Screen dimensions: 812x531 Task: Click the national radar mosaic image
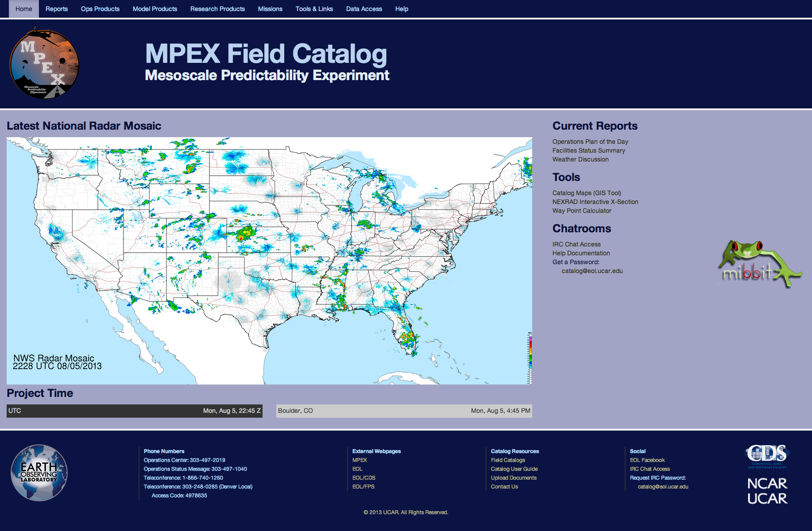click(x=269, y=261)
